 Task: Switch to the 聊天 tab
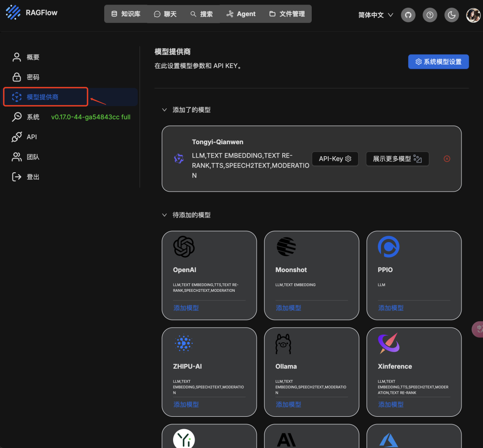165,14
